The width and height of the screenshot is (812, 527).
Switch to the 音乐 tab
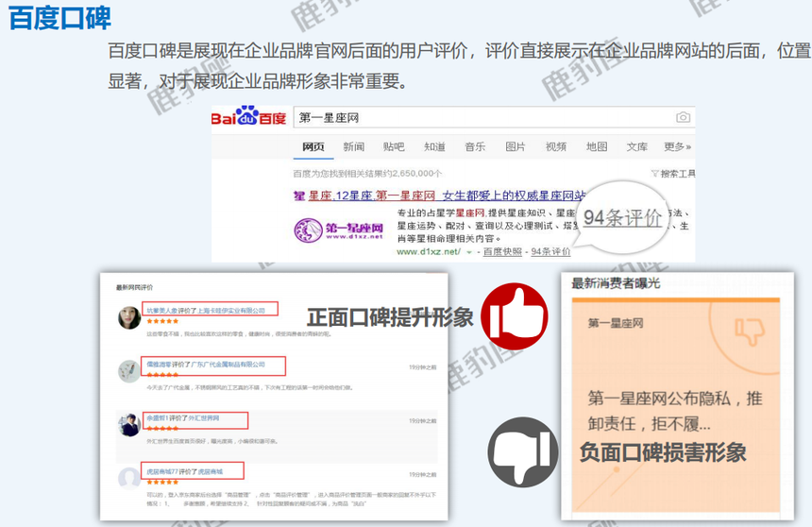pyautogui.click(x=475, y=146)
